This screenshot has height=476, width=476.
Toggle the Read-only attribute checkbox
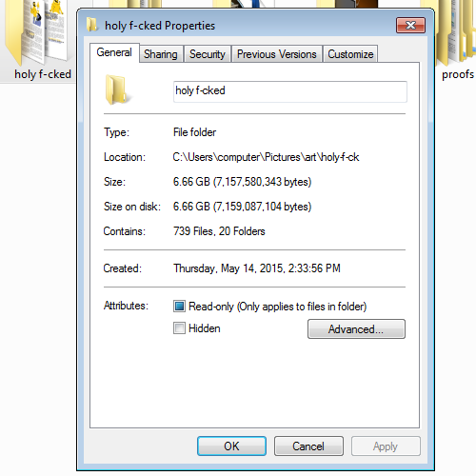pyautogui.click(x=179, y=307)
